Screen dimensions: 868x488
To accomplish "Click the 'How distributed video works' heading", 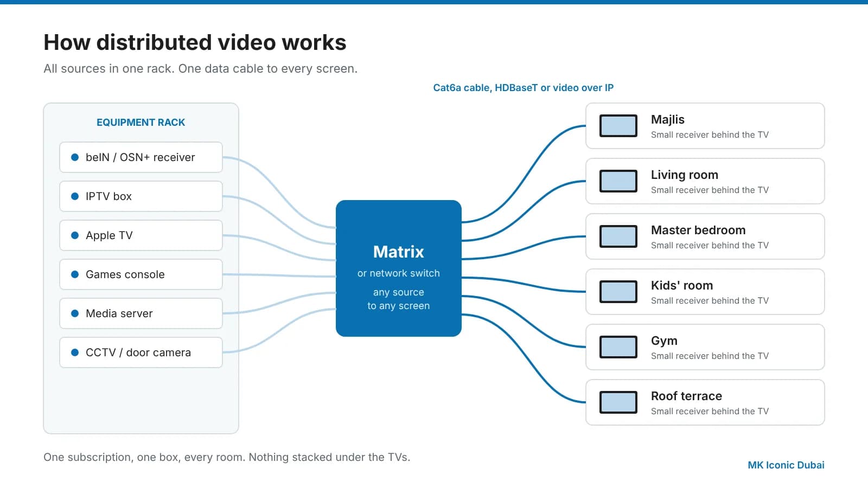I will point(195,42).
